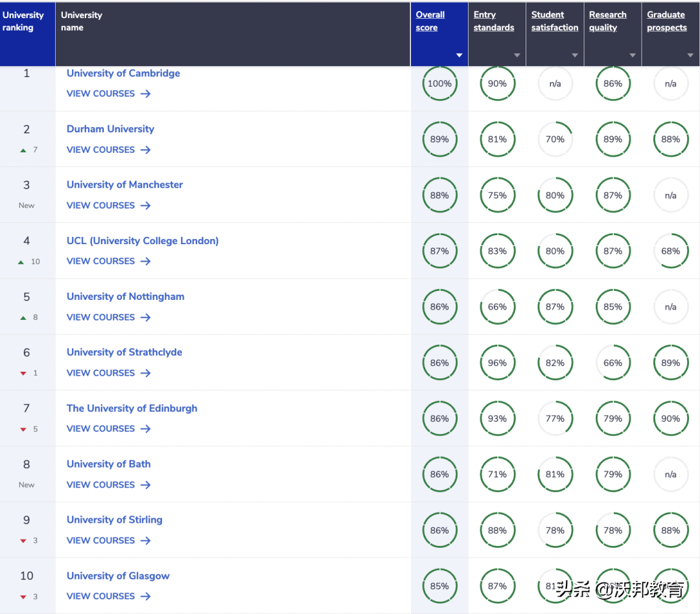Click Durham 70% student satisfaction circle
The image size is (700, 614).
pos(555,139)
